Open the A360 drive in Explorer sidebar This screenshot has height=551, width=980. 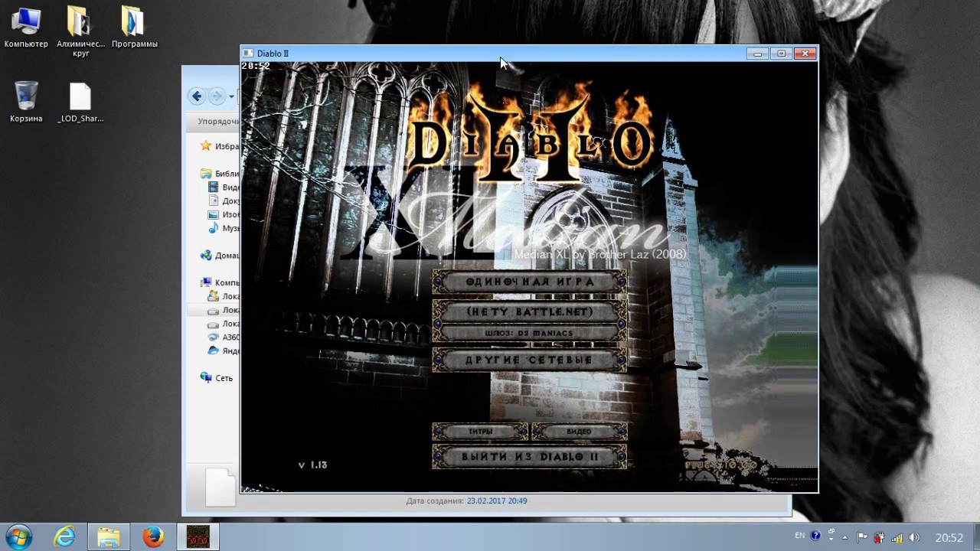(x=224, y=337)
